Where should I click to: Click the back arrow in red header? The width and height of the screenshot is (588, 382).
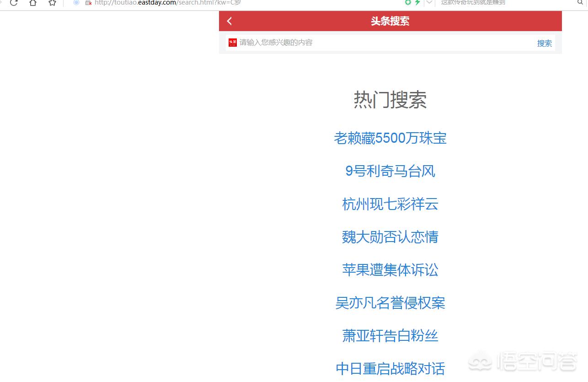(x=230, y=21)
